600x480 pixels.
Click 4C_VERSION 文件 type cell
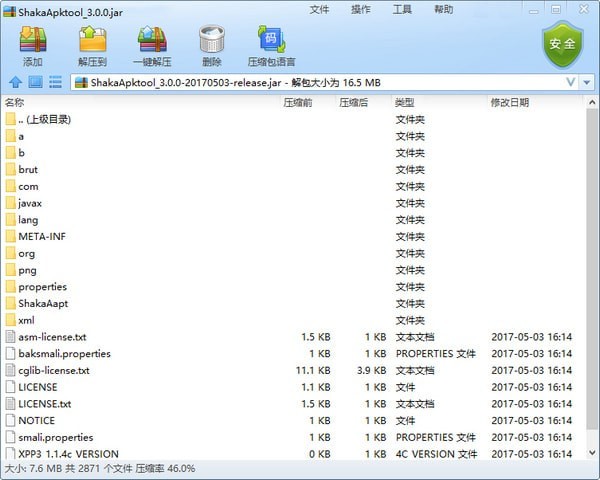(437, 454)
